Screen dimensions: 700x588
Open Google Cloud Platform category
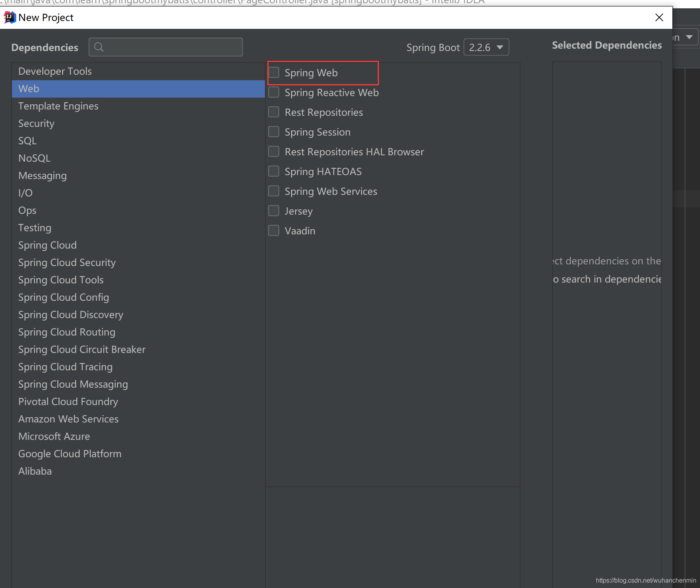[138, 454]
